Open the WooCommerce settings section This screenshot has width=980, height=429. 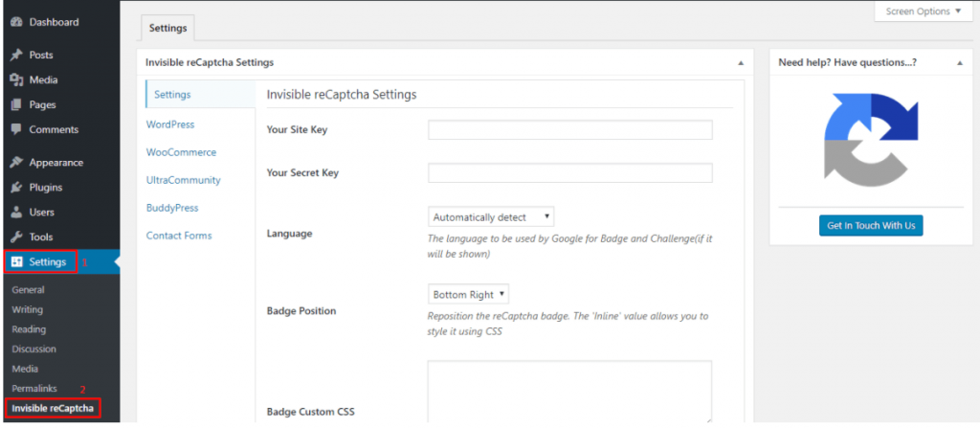181,152
